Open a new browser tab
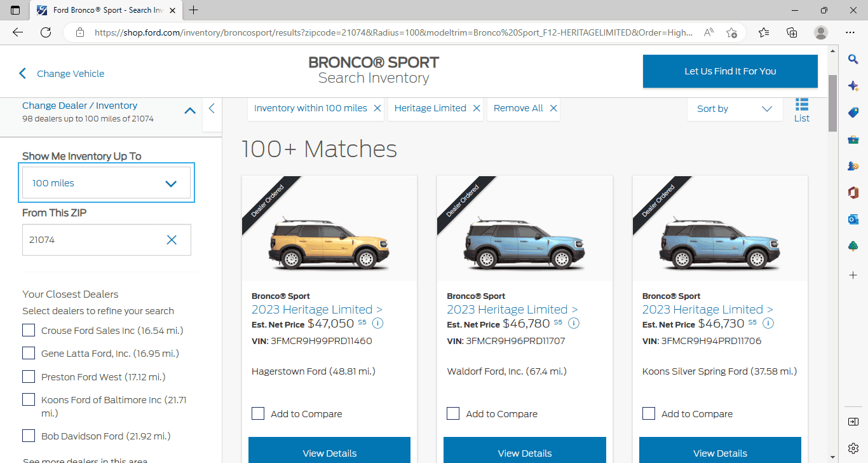 pos(194,10)
